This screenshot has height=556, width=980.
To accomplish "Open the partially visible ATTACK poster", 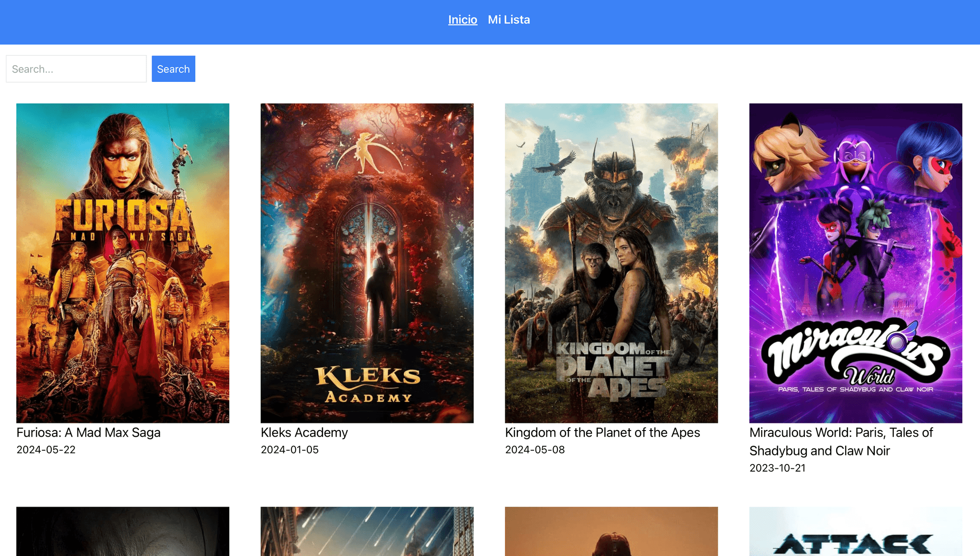I will coord(856,532).
